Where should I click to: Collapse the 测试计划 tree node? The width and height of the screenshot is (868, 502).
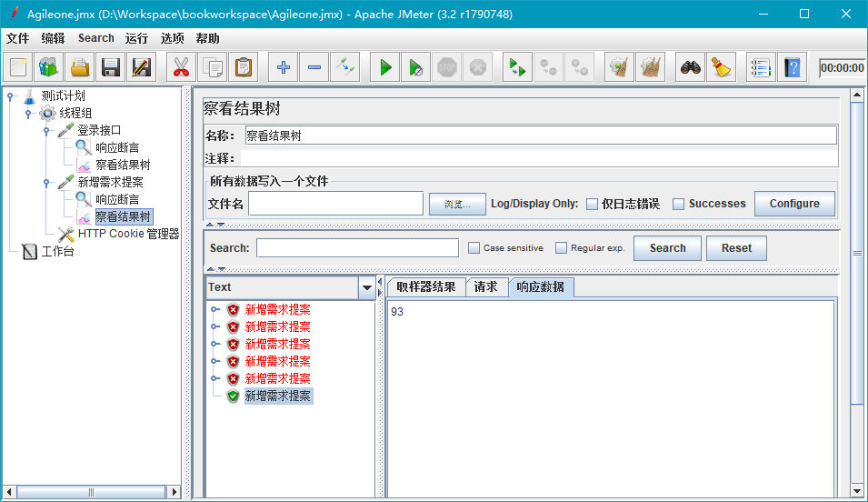(x=10, y=96)
